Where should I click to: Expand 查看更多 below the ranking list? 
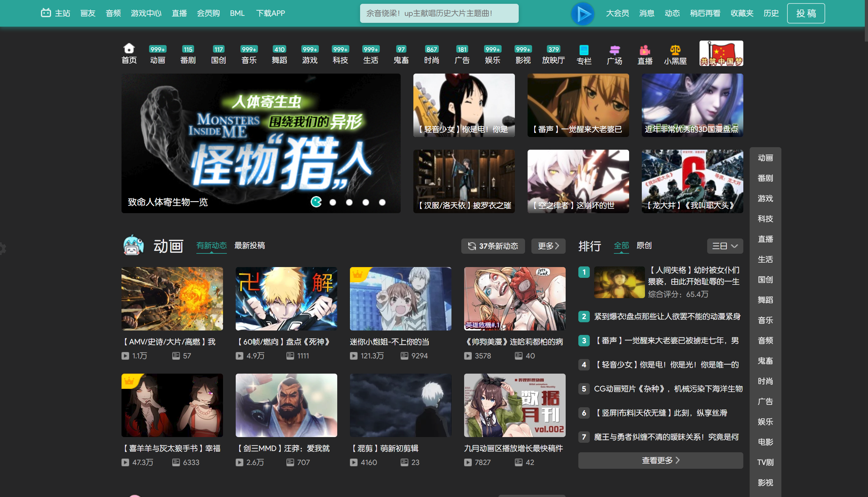660,461
